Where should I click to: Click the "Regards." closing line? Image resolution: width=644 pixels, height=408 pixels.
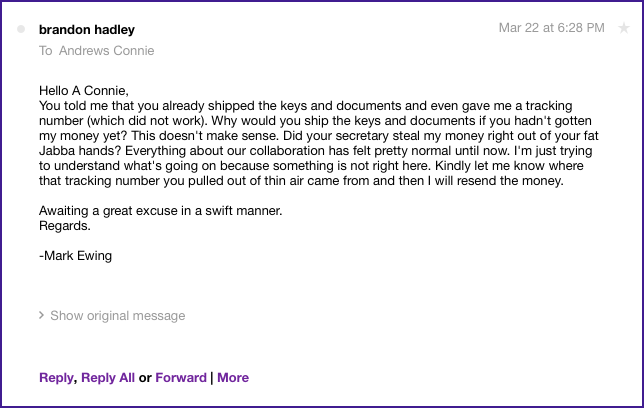click(65, 226)
